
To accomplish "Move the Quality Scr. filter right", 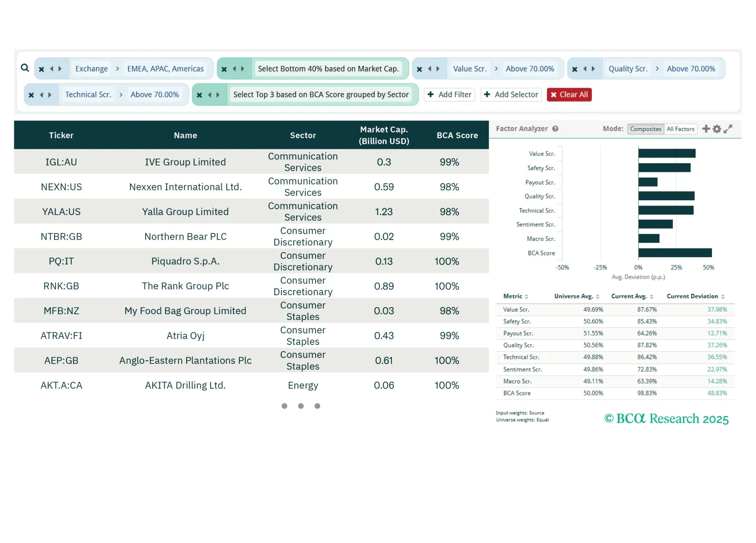I will [x=593, y=69].
